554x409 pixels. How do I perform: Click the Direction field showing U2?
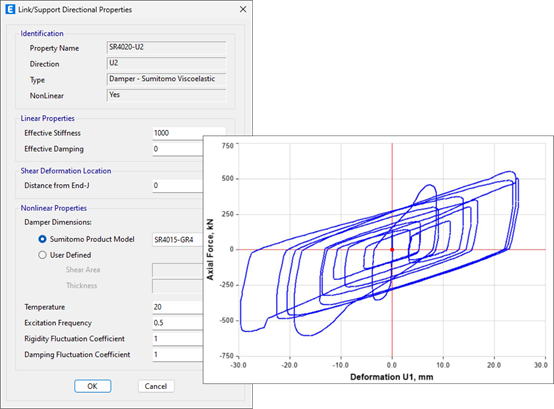(166, 63)
